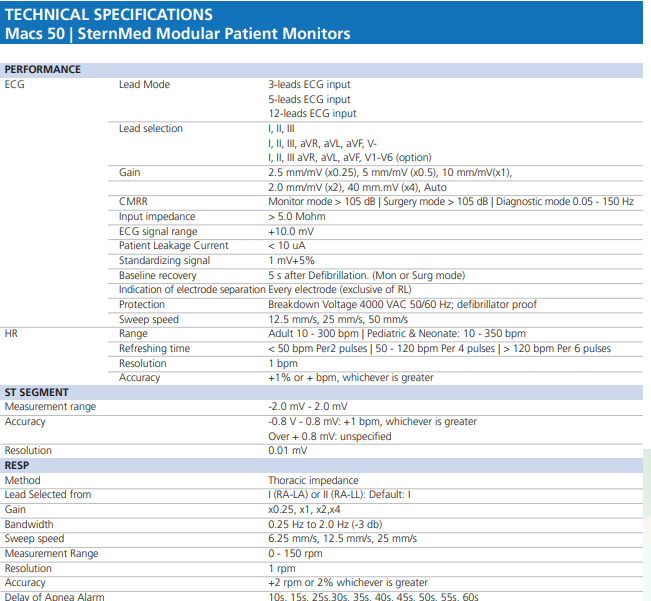This screenshot has height=601, width=651.
Task: Click the 'Input impedance' label
Action: pos(157,217)
